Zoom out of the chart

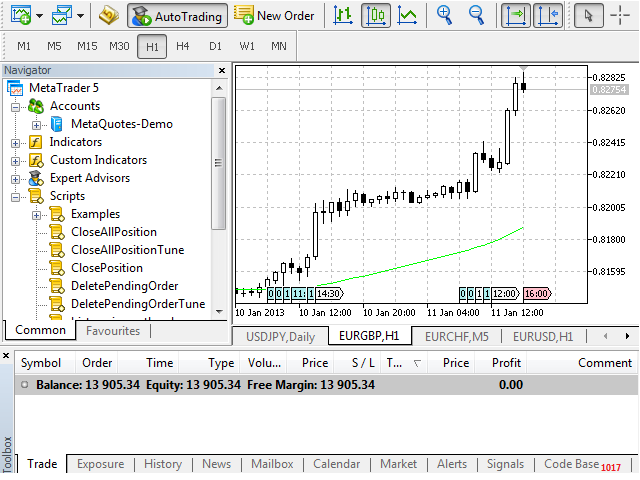477,15
